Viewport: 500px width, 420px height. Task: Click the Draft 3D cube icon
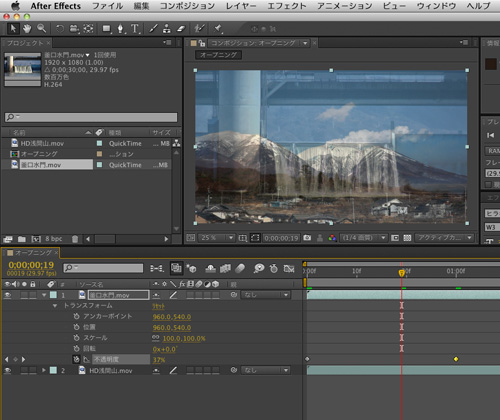pyautogui.click(x=191, y=268)
